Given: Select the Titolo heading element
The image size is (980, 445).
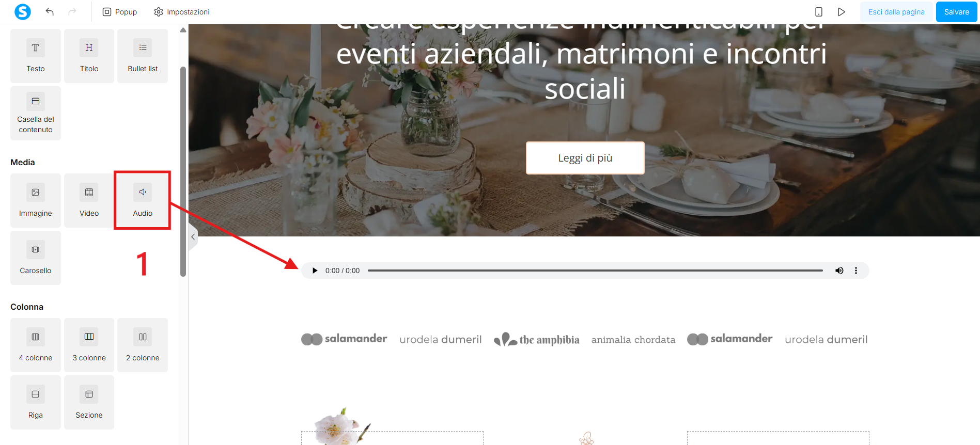Looking at the screenshot, I should pyautogui.click(x=89, y=56).
